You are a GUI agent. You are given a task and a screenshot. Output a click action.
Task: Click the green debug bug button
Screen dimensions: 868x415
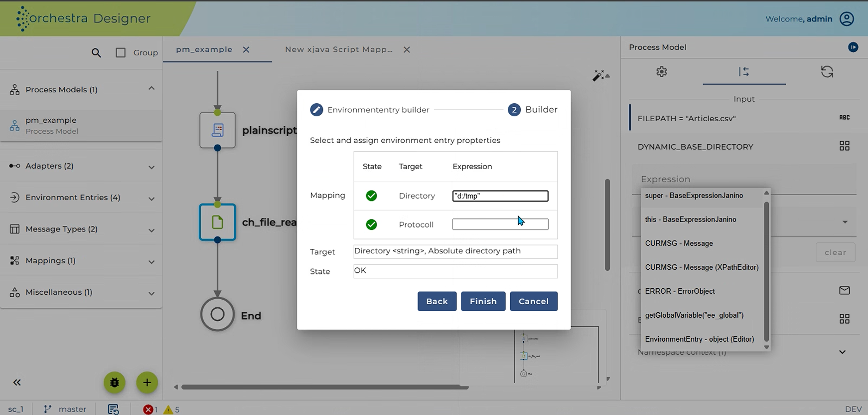[115, 383]
